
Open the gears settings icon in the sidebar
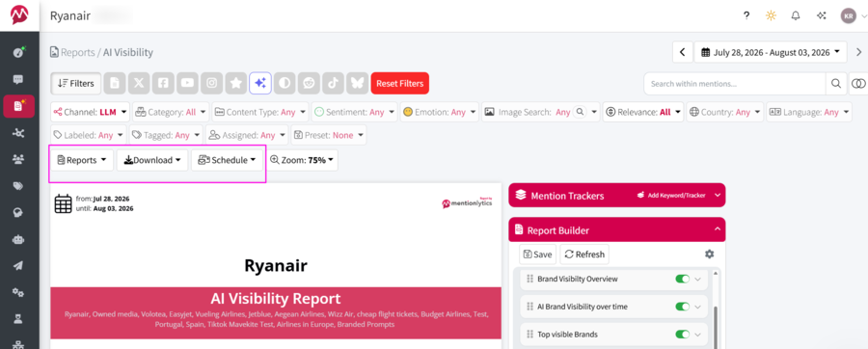(x=19, y=291)
